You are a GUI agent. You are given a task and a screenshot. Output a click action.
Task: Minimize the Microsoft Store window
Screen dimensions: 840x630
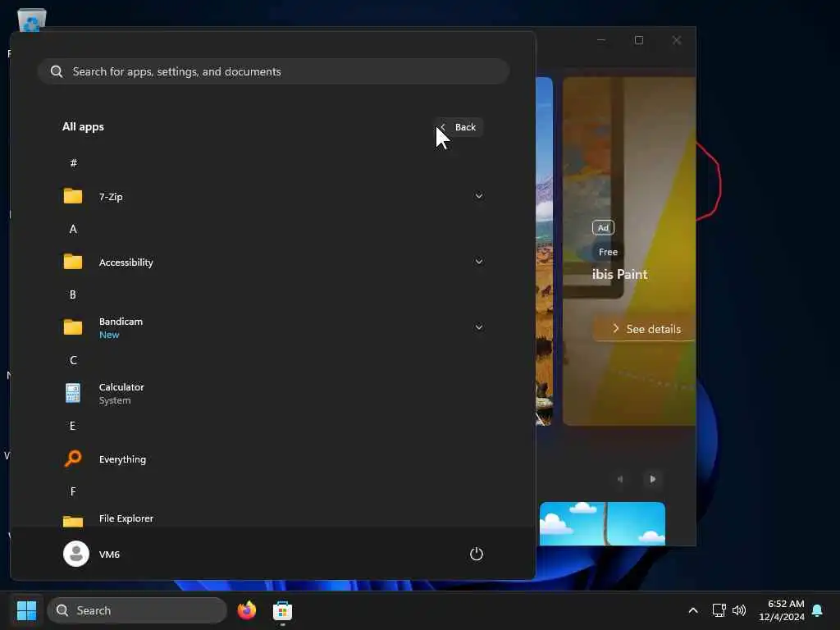601,40
